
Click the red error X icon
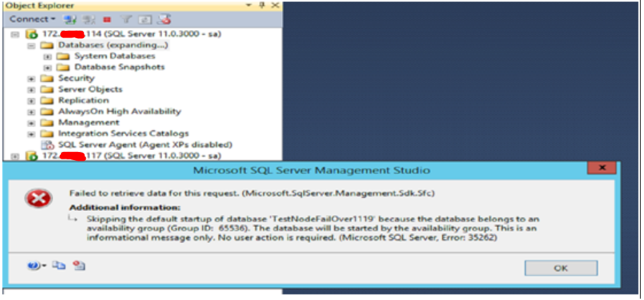click(38, 199)
